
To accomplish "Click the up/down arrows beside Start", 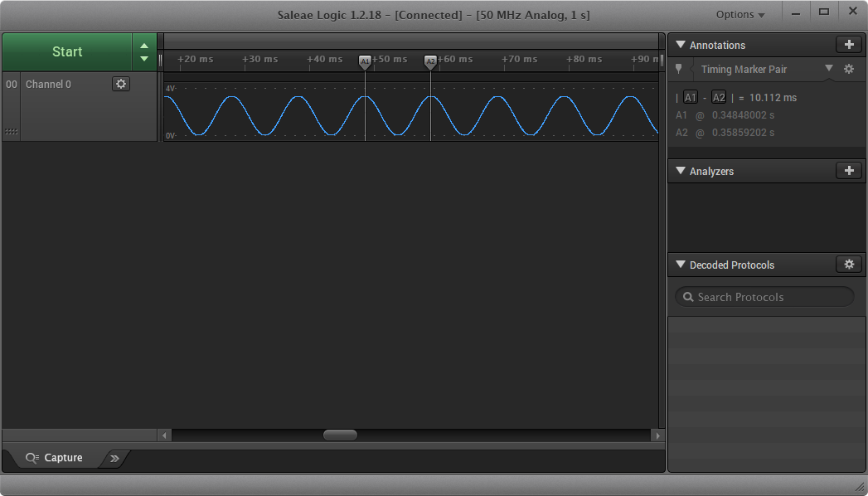I will click(x=144, y=51).
